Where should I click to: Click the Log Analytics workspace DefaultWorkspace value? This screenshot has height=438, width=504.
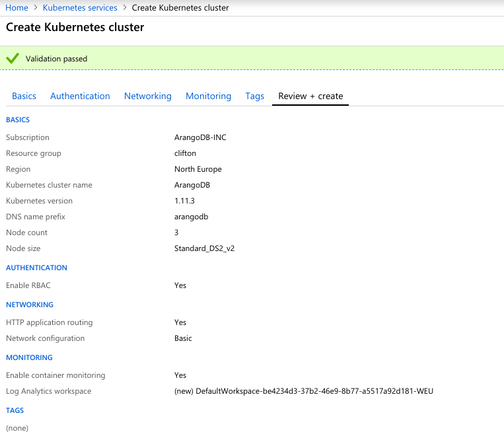click(304, 391)
